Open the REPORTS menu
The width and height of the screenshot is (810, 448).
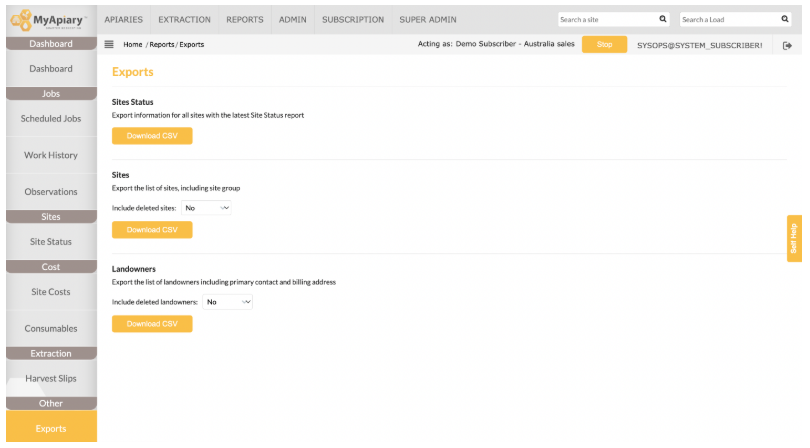(x=245, y=20)
